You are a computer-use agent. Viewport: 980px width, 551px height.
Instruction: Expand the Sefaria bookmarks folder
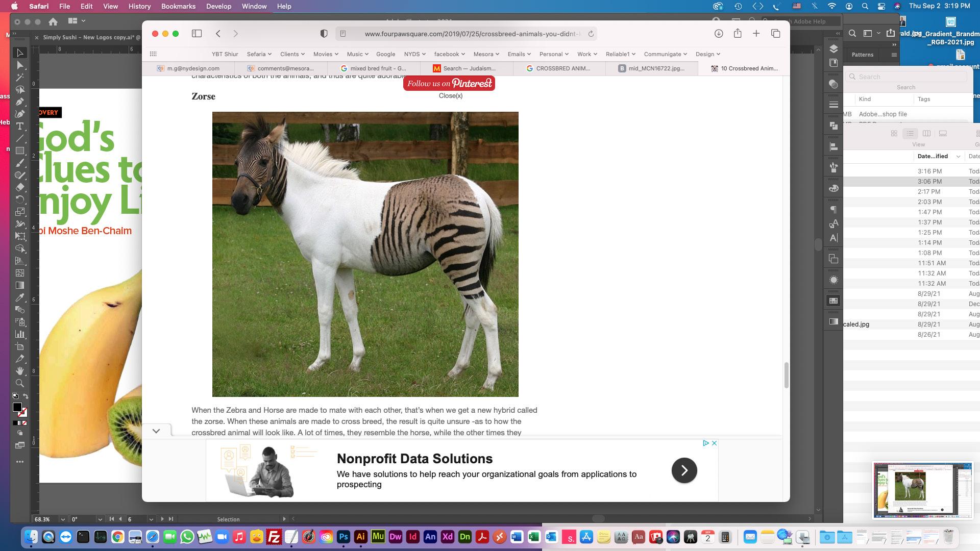[259, 54]
